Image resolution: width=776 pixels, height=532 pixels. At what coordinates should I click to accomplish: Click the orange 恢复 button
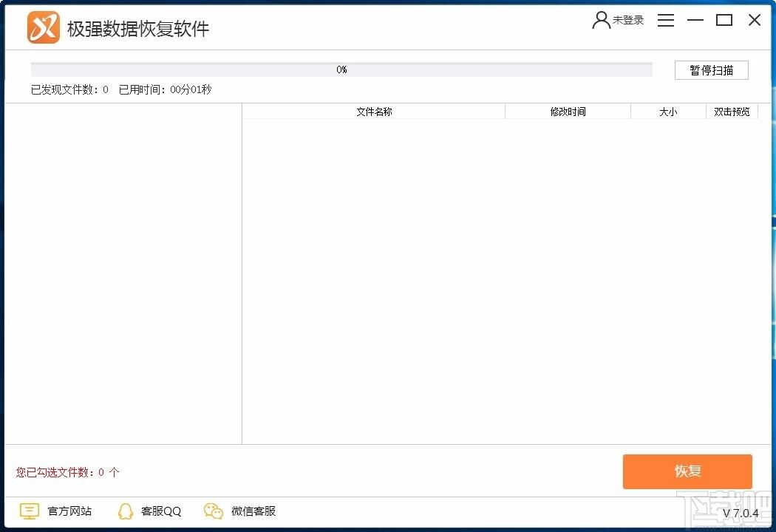[687, 471]
